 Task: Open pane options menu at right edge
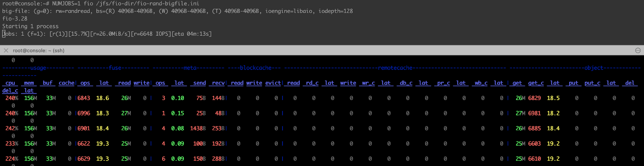tap(638, 50)
